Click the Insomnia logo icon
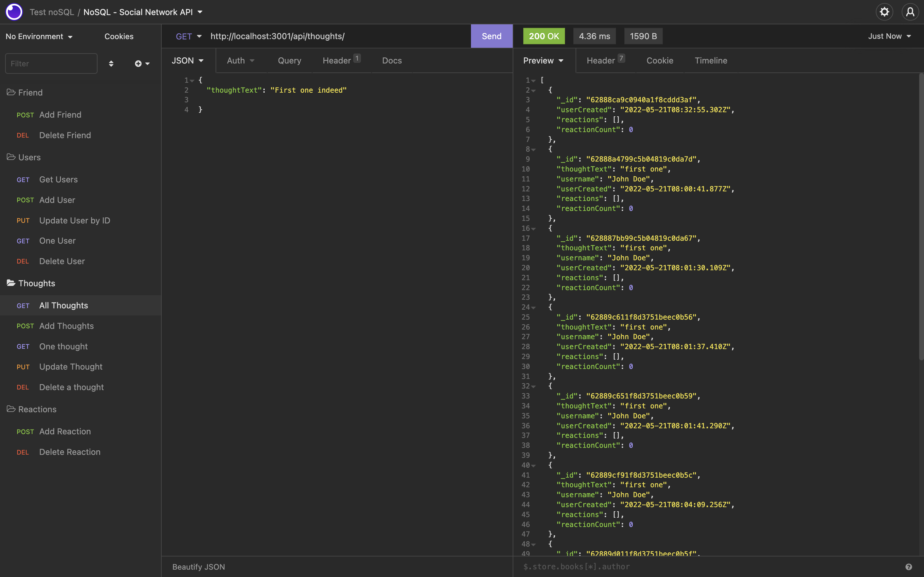Screen dimensions: 924x577 14,12
